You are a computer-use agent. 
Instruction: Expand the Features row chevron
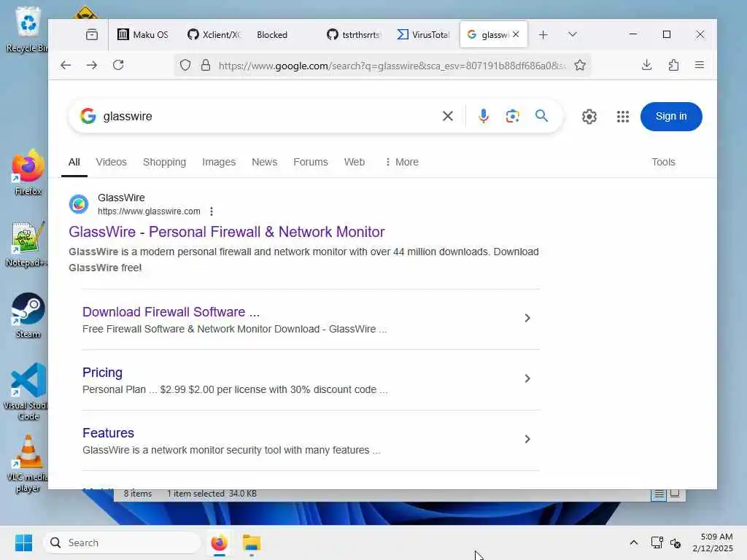[x=527, y=439]
